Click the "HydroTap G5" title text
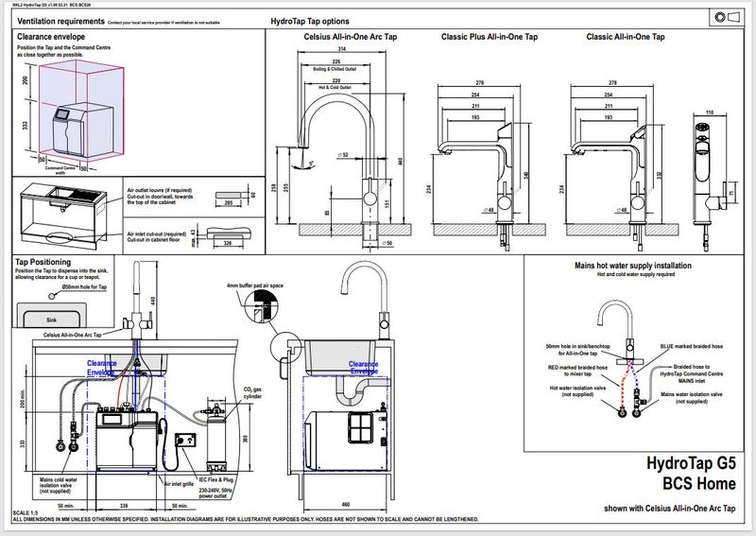756x536 pixels. [691, 463]
